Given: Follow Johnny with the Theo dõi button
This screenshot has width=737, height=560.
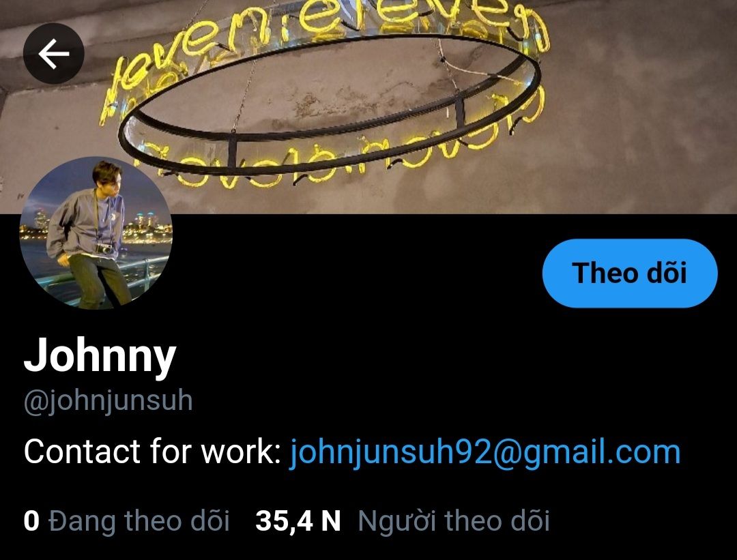Looking at the screenshot, I should coord(630,273).
